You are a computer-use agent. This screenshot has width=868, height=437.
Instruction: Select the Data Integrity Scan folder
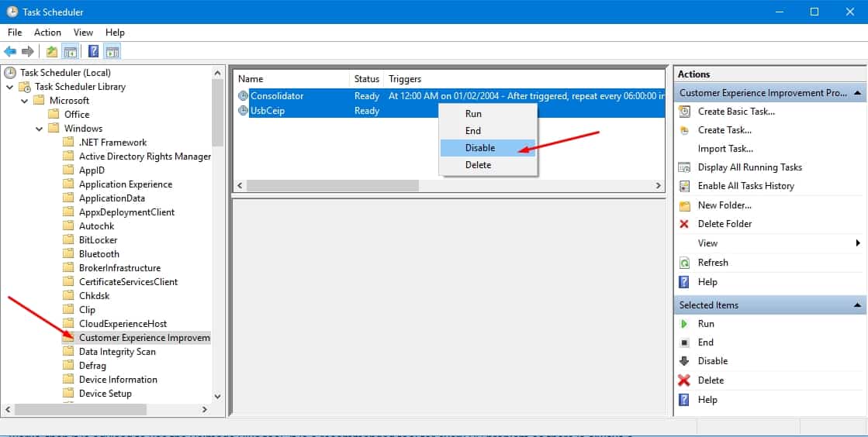[117, 352]
